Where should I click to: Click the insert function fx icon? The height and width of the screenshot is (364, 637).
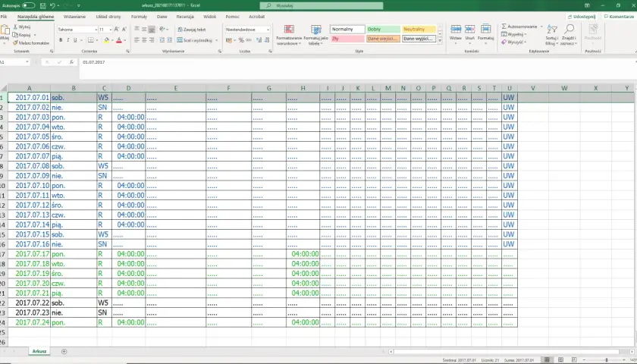coord(71,62)
